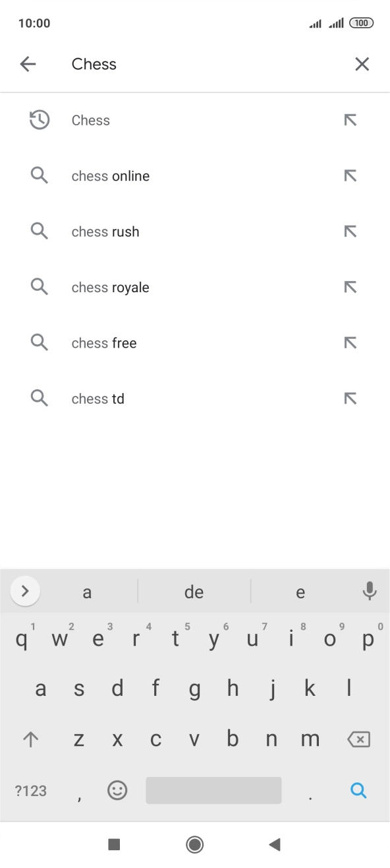The height and width of the screenshot is (868, 390).
Task: Switch to symbols with the ?123 key
Action: (30, 790)
